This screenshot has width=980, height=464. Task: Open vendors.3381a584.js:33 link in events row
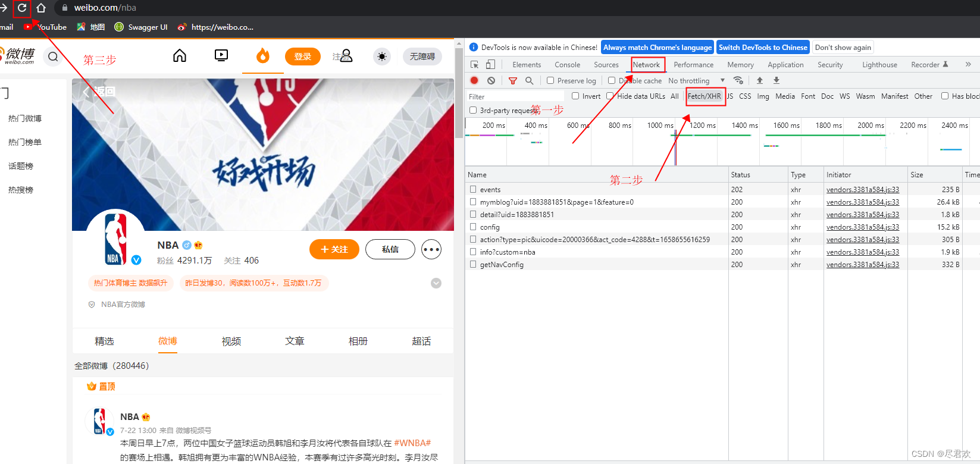[863, 189]
